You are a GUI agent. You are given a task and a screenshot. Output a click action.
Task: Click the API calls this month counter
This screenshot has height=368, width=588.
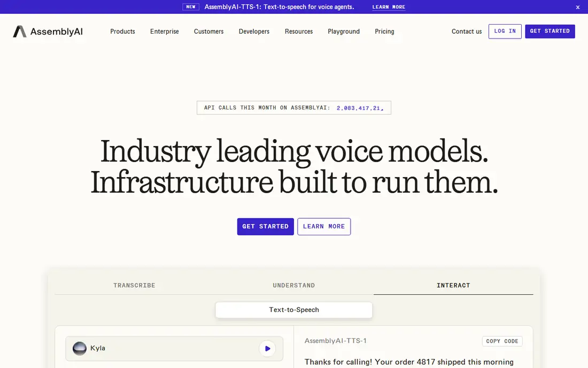click(294, 108)
